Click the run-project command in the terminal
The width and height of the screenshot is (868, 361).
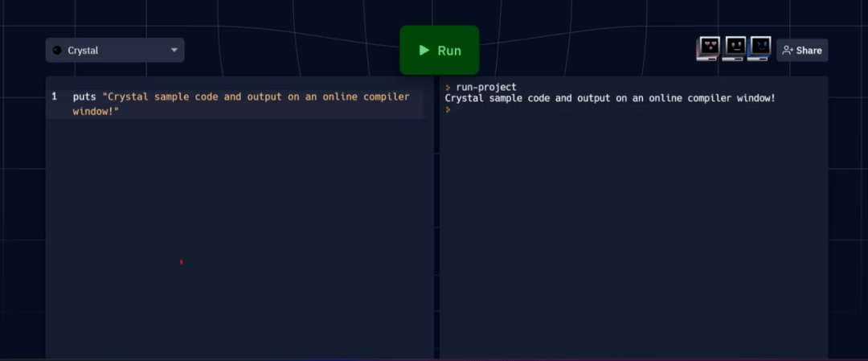[486, 88]
